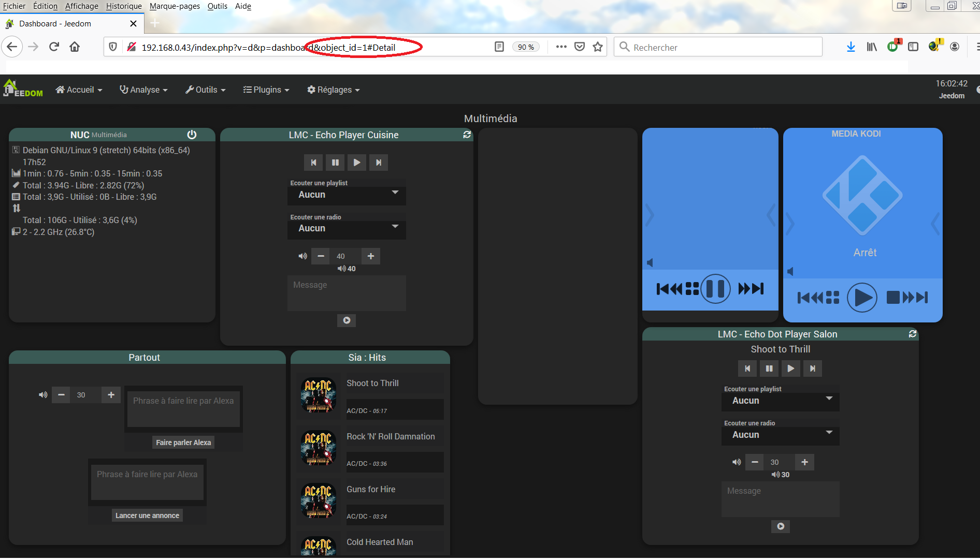Click the Rechercher search box
The width and height of the screenshot is (980, 560).
pyautogui.click(x=718, y=47)
